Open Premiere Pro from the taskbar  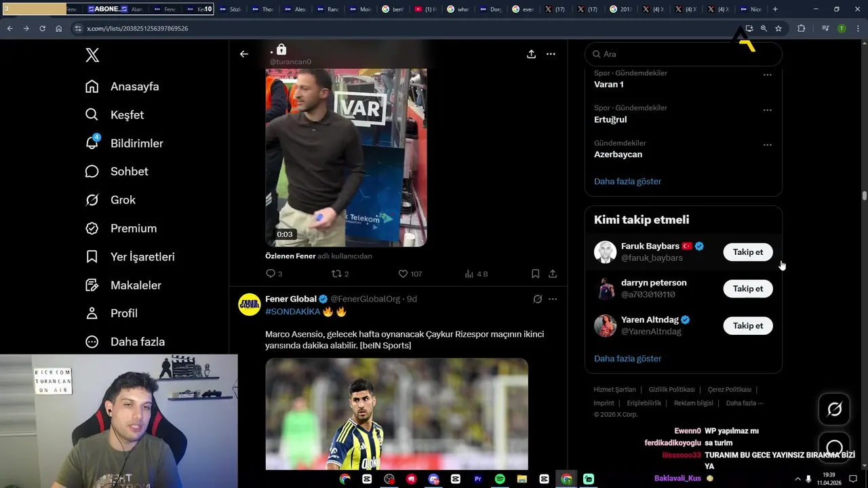(477, 479)
